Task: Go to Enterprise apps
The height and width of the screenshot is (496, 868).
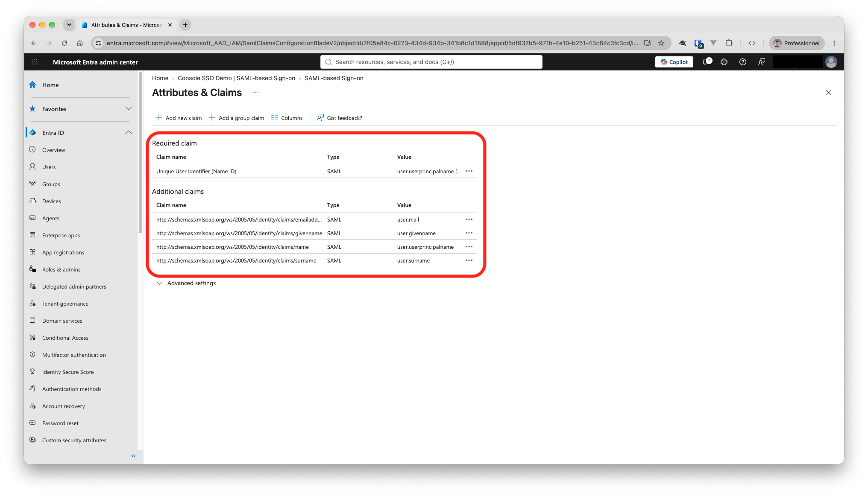Action: (61, 235)
